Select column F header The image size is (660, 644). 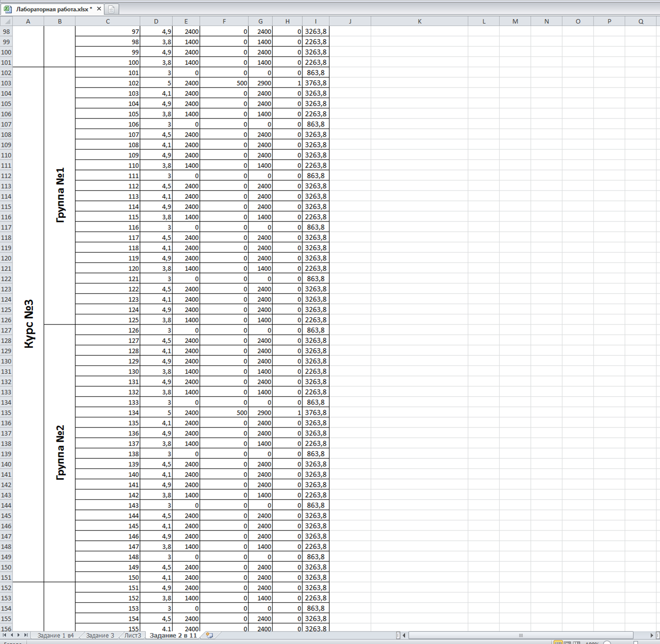224,21
